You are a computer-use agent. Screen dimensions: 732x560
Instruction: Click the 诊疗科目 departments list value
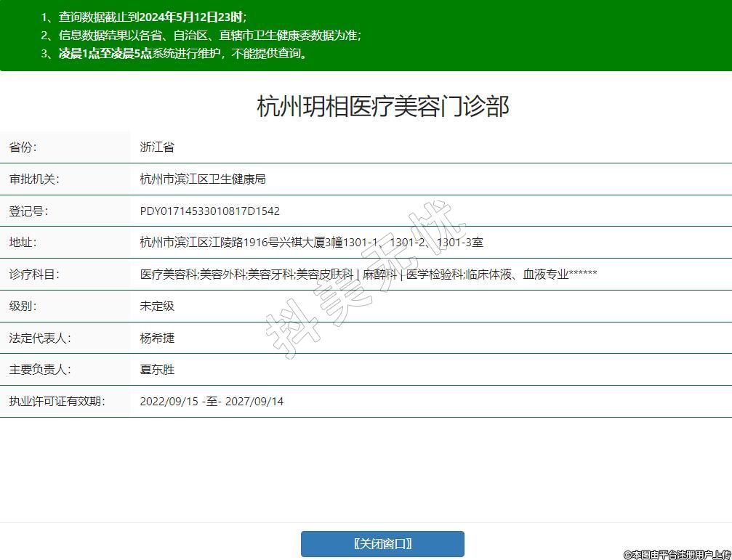pos(368,275)
